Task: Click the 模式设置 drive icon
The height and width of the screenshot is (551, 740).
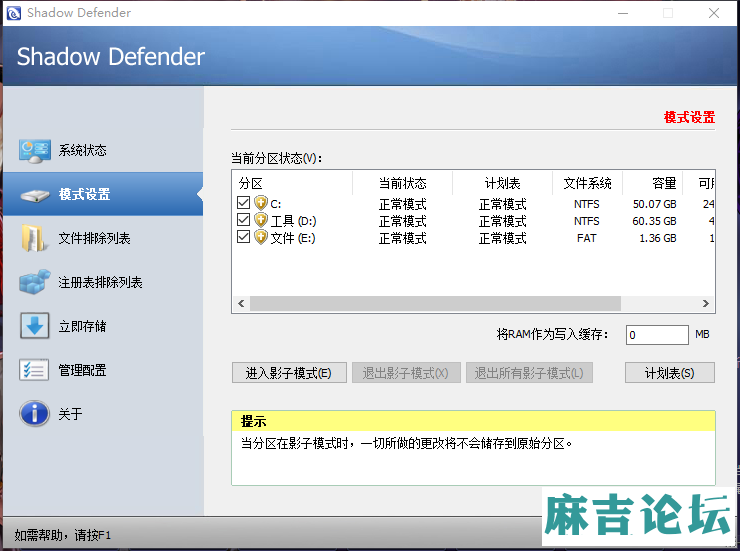Action: [x=34, y=195]
